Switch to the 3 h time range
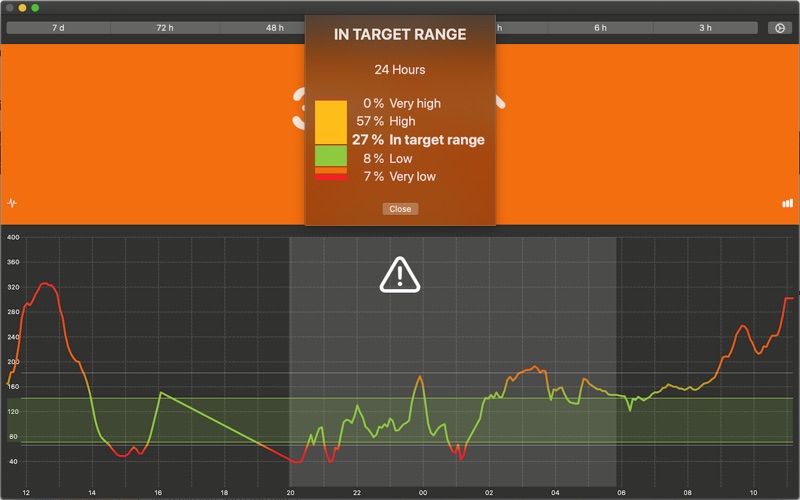 click(706, 28)
